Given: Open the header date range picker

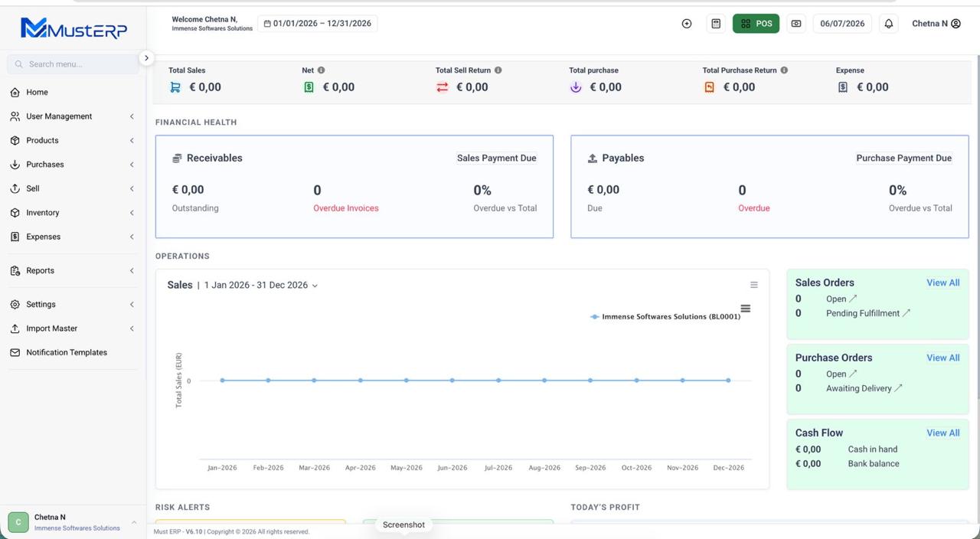Looking at the screenshot, I should point(318,24).
